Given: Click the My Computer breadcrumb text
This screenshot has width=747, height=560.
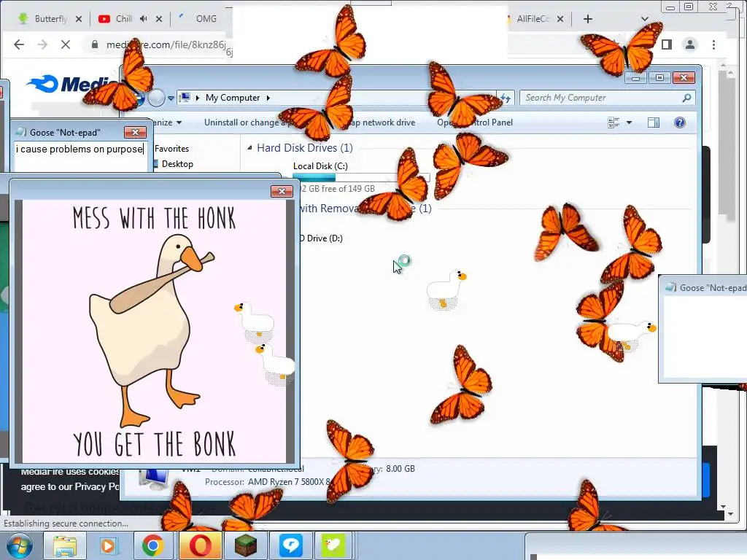Looking at the screenshot, I should tap(233, 98).
